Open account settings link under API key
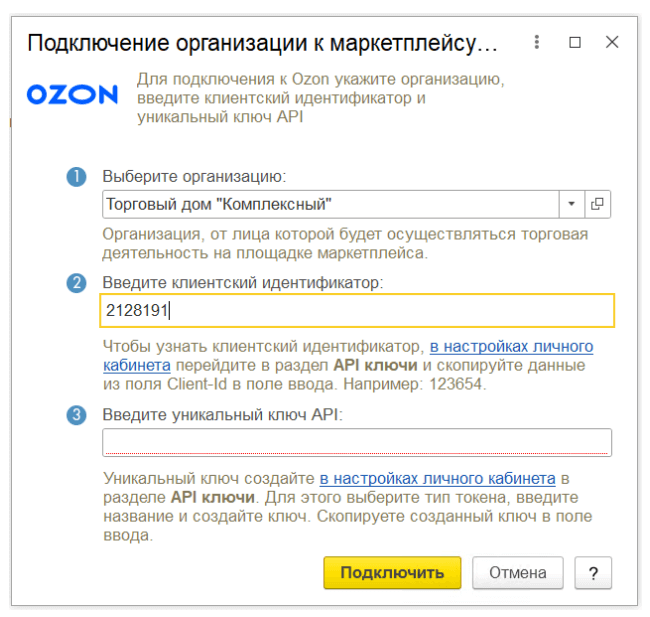650x617 pixels. (437, 478)
